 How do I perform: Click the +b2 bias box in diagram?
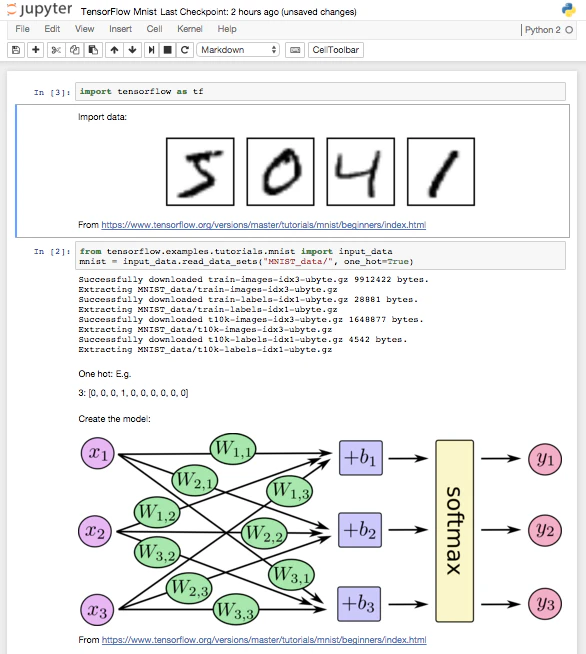pos(360,530)
